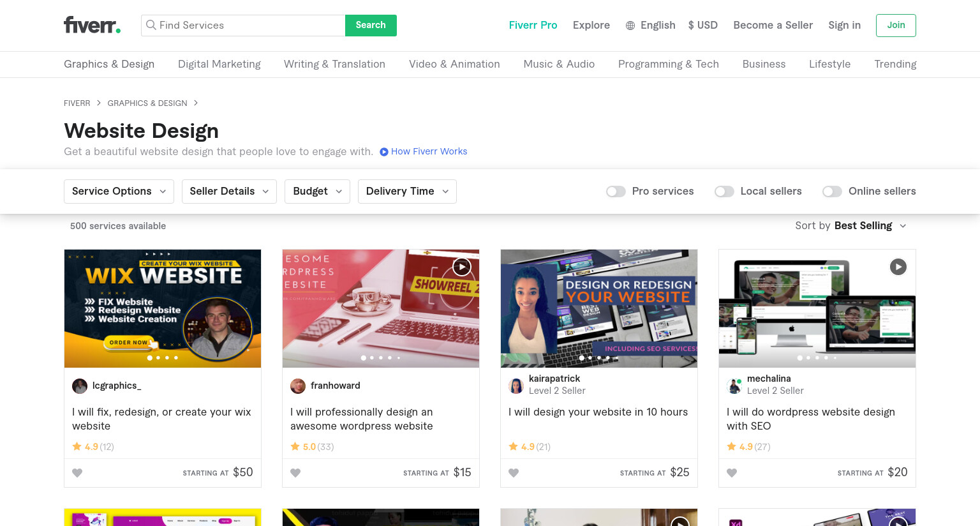This screenshot has height=526, width=980.
Task: Click the kairapatrick seller avatar
Action: [516, 386]
